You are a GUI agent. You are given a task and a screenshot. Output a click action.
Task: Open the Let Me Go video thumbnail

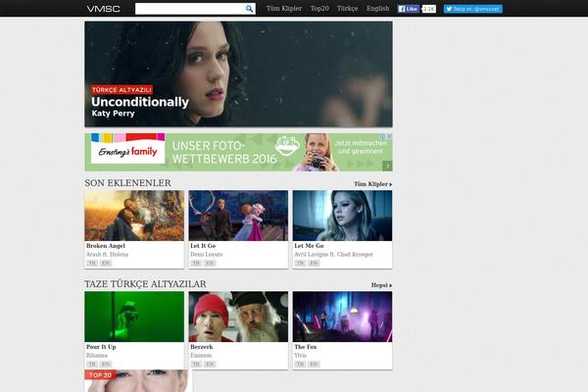(x=342, y=216)
